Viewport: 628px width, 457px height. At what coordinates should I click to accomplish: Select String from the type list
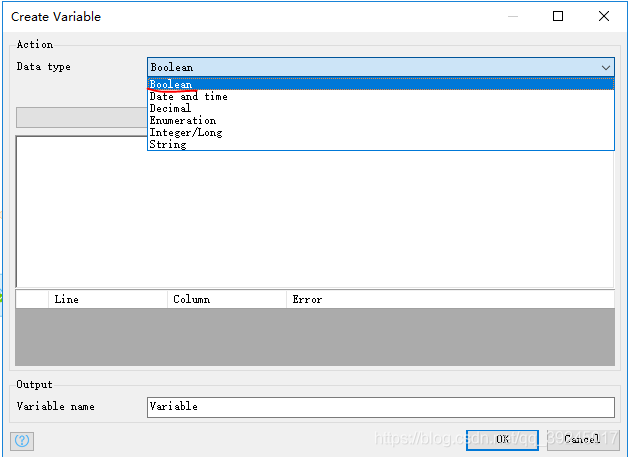point(167,145)
